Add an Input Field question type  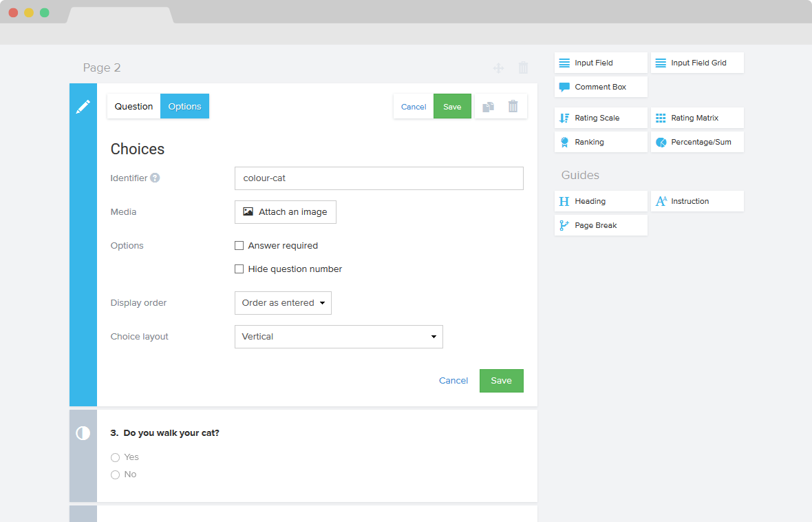601,63
